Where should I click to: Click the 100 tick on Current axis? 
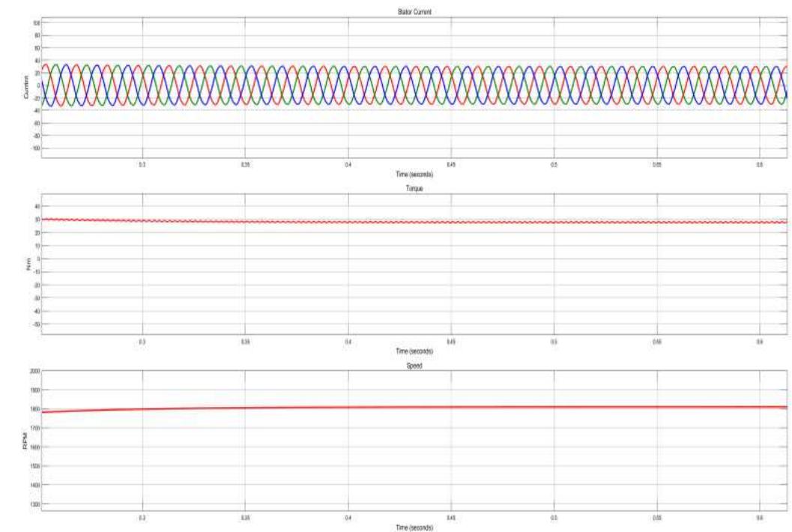[x=37, y=23]
